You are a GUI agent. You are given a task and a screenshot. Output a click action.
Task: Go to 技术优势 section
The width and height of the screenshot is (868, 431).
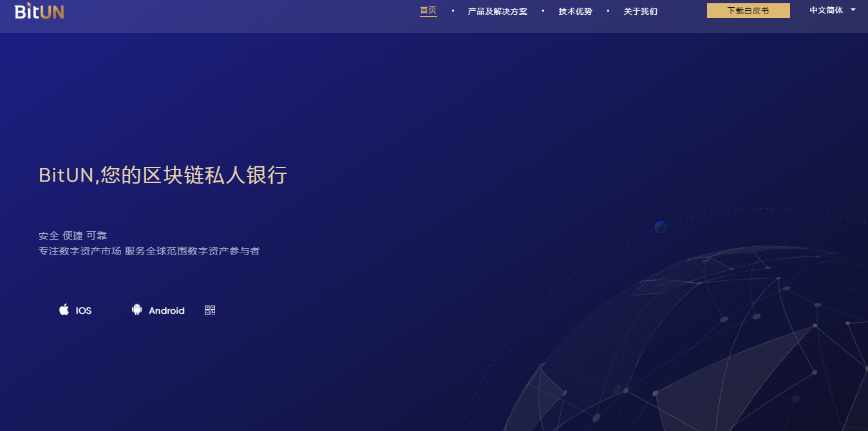click(x=575, y=12)
